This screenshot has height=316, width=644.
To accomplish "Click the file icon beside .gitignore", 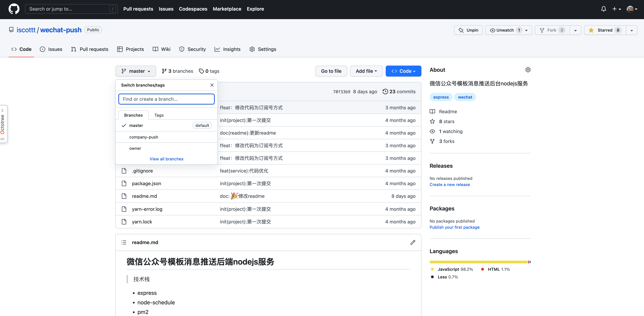I will pos(124,171).
